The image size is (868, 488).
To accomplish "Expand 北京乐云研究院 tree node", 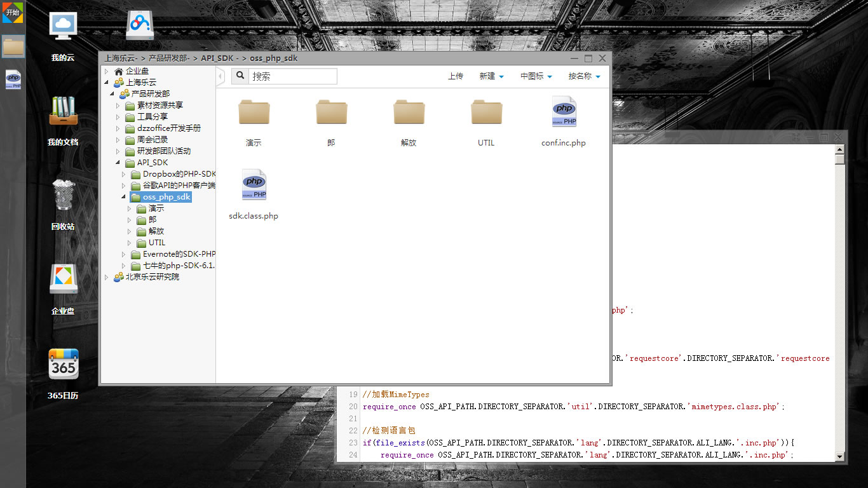I will coord(107,277).
